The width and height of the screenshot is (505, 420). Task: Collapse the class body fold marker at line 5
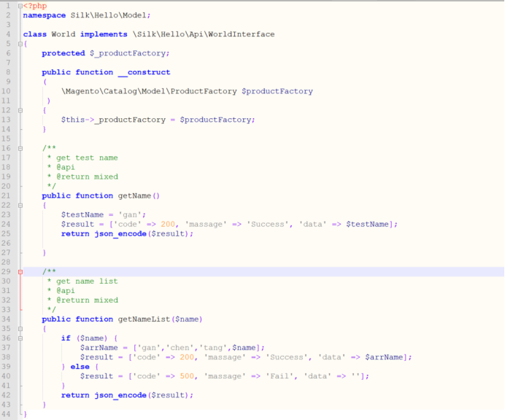point(20,44)
